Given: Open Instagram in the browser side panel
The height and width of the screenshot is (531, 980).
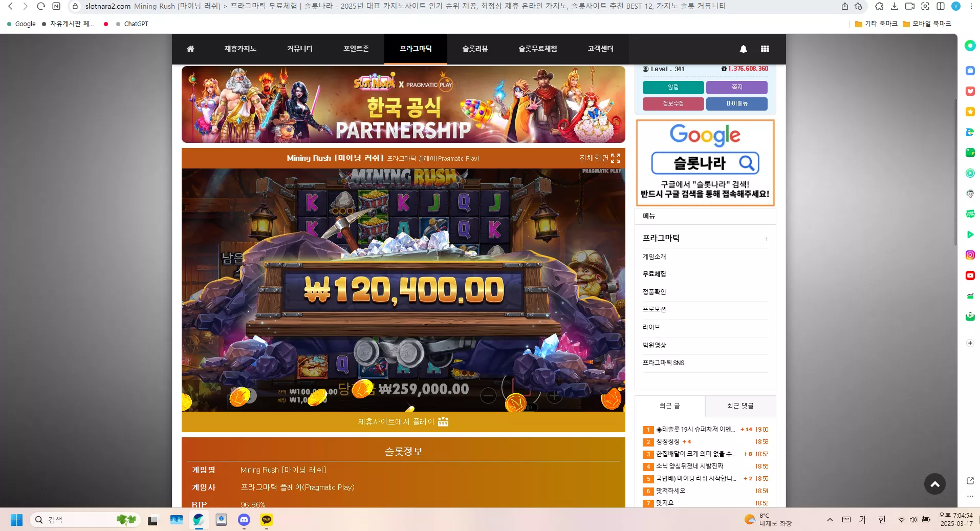Looking at the screenshot, I should (970, 255).
